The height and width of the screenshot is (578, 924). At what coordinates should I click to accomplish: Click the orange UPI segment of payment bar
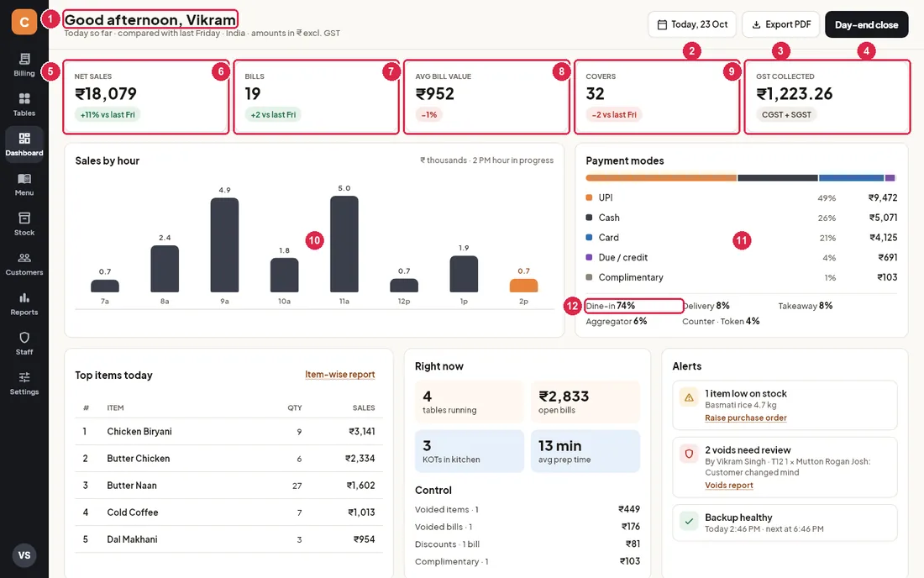(x=661, y=177)
